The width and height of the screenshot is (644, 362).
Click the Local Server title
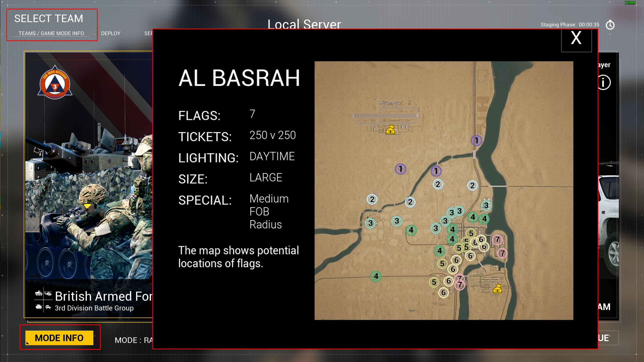(x=304, y=24)
